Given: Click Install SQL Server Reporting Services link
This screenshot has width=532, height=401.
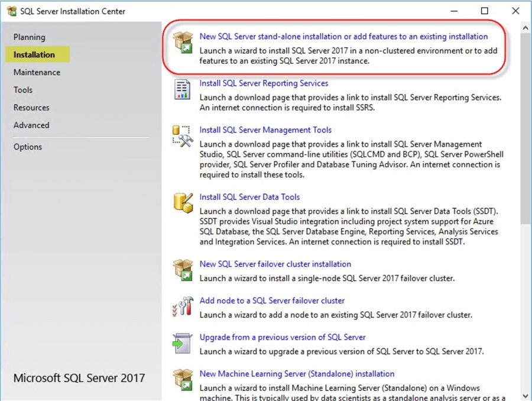Looking at the screenshot, I should coord(264,83).
